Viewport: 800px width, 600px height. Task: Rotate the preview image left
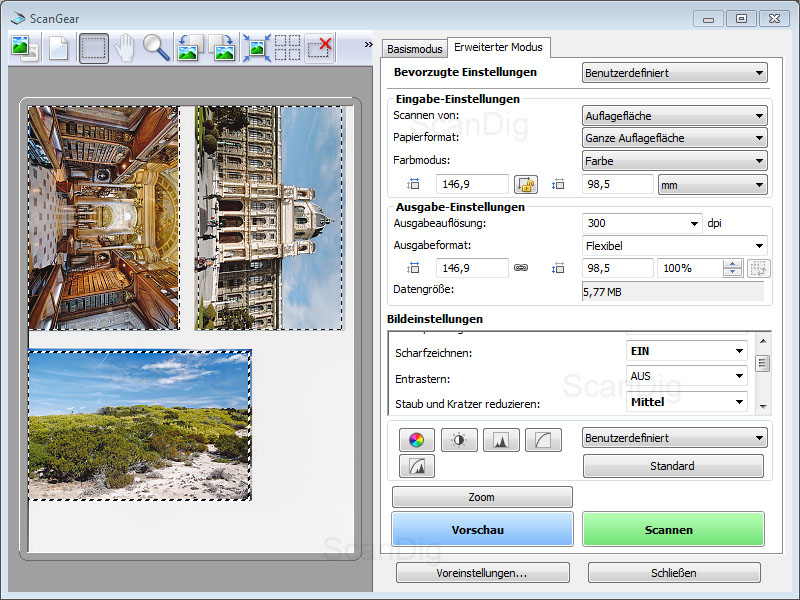point(190,47)
